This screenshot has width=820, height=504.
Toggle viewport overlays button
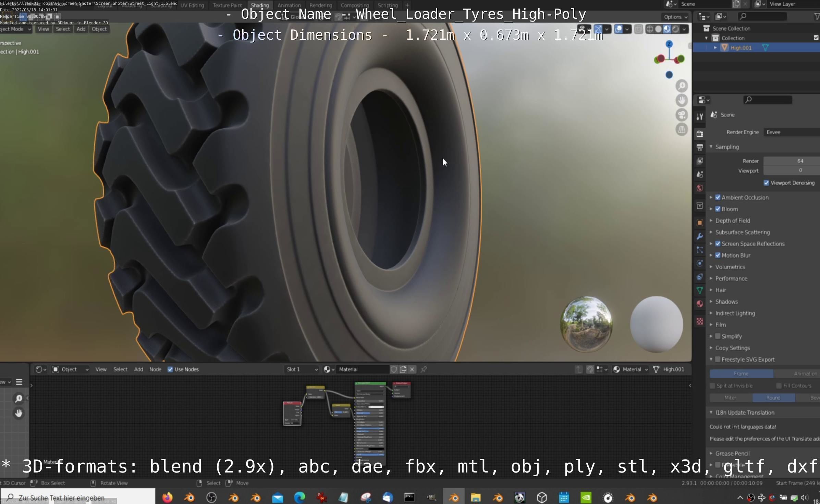pyautogui.click(x=619, y=29)
